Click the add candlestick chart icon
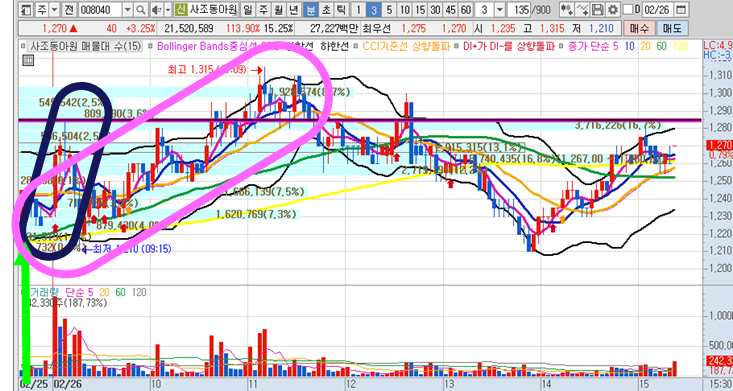The image size is (733, 391). (567, 9)
